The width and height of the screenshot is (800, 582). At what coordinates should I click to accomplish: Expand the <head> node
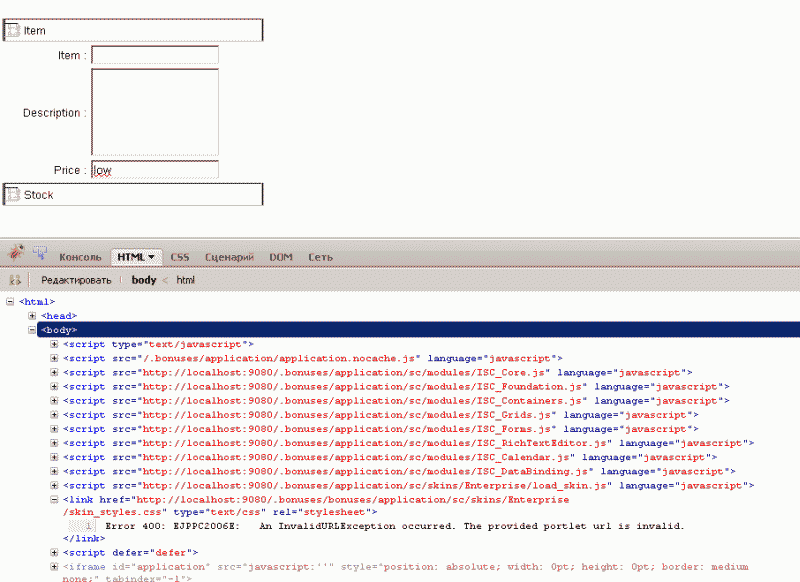point(32,315)
